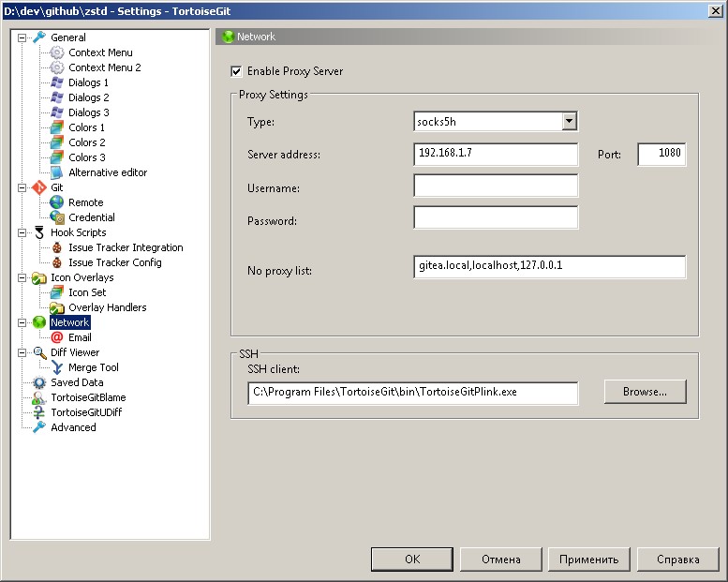Click OK to save settings
Image resolution: width=728 pixels, height=582 pixels.
tap(412, 560)
